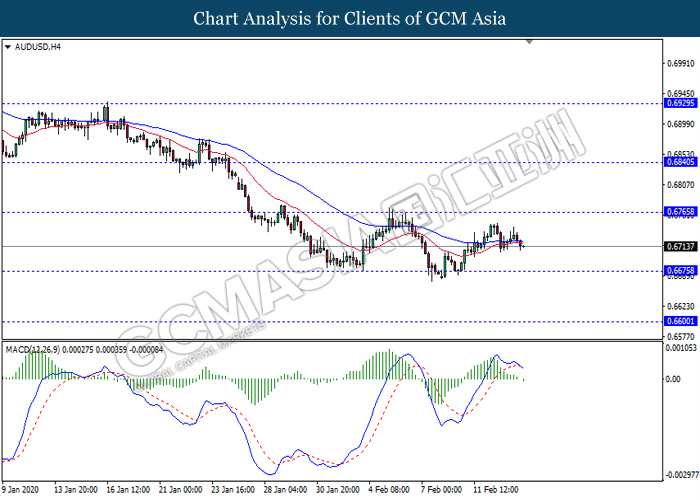Click the current price label 0.67137
The height and width of the screenshot is (500, 700).
click(x=680, y=246)
